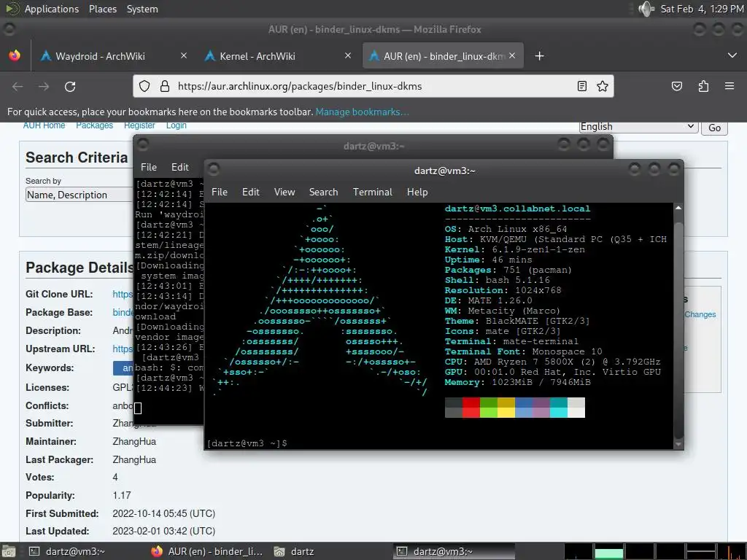
Task: Open the front terminal Search menu
Action: point(323,192)
